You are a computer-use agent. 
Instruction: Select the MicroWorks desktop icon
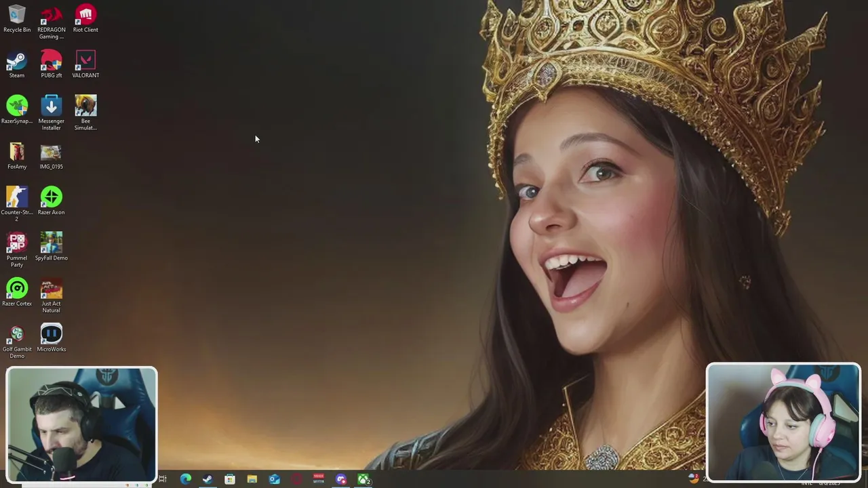(52, 338)
